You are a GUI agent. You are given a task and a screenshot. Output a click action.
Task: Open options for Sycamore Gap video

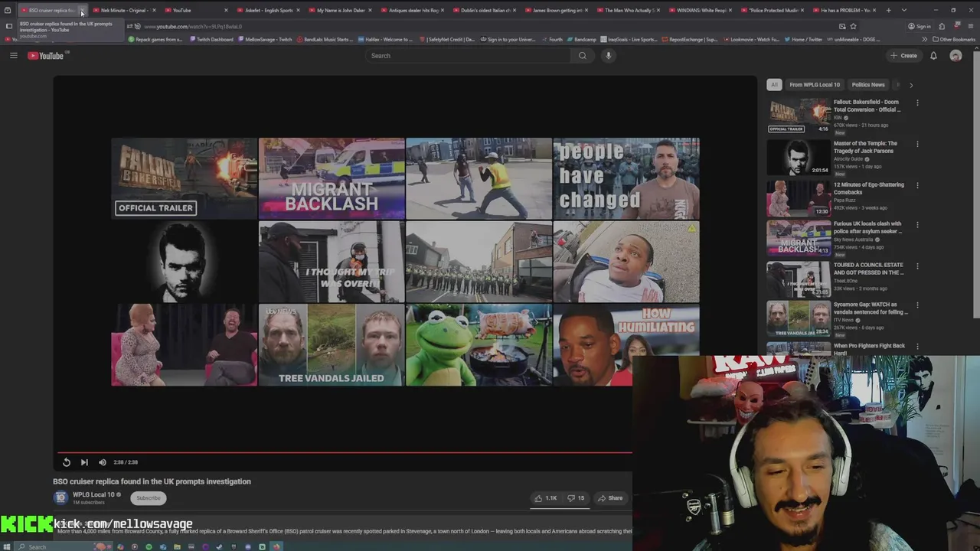click(917, 305)
